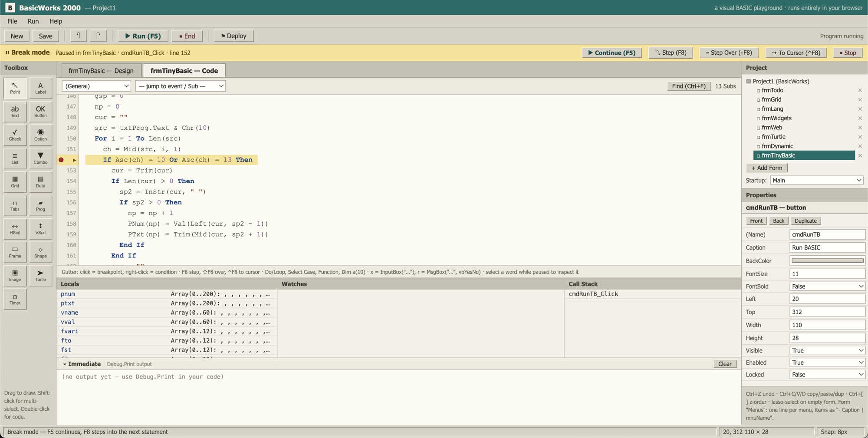Click the Step (F8) button
Screen dimensions: 868x438
point(671,53)
